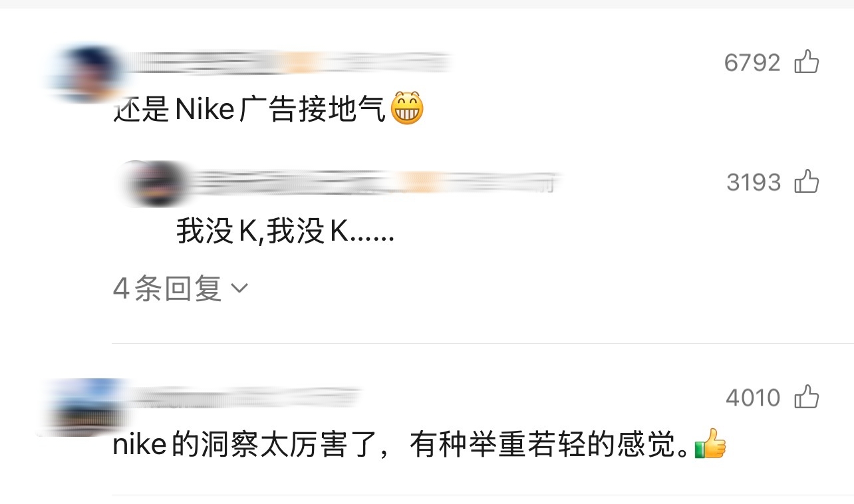Screen dimensions: 854x504
Task: Click the chevron beside 4条回复
Action: tap(239, 289)
